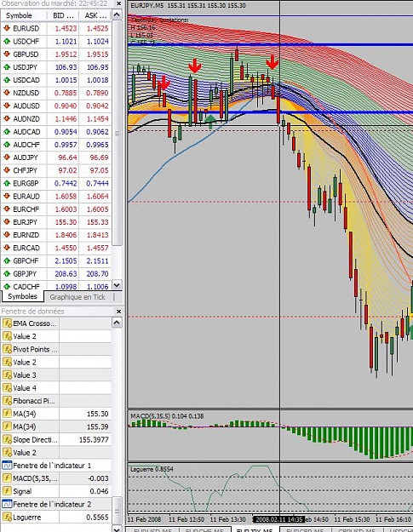Select the EURAUD symbol row
Screen dimensions: 413x532
click(56, 196)
